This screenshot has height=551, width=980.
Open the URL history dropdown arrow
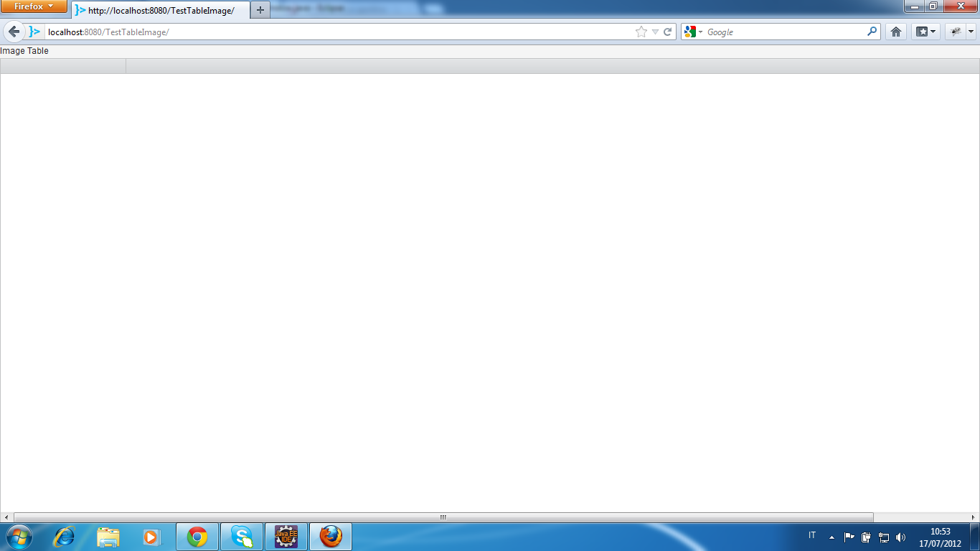click(x=655, y=32)
